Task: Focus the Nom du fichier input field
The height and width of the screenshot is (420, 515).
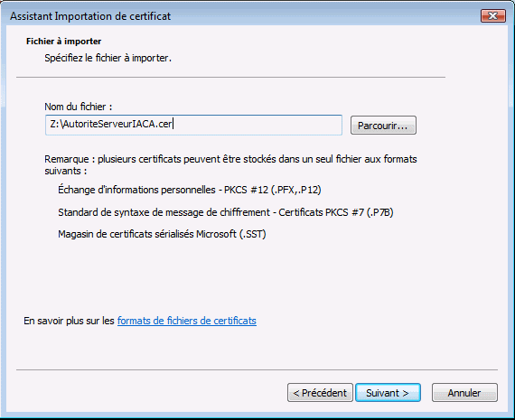Action: click(193, 125)
